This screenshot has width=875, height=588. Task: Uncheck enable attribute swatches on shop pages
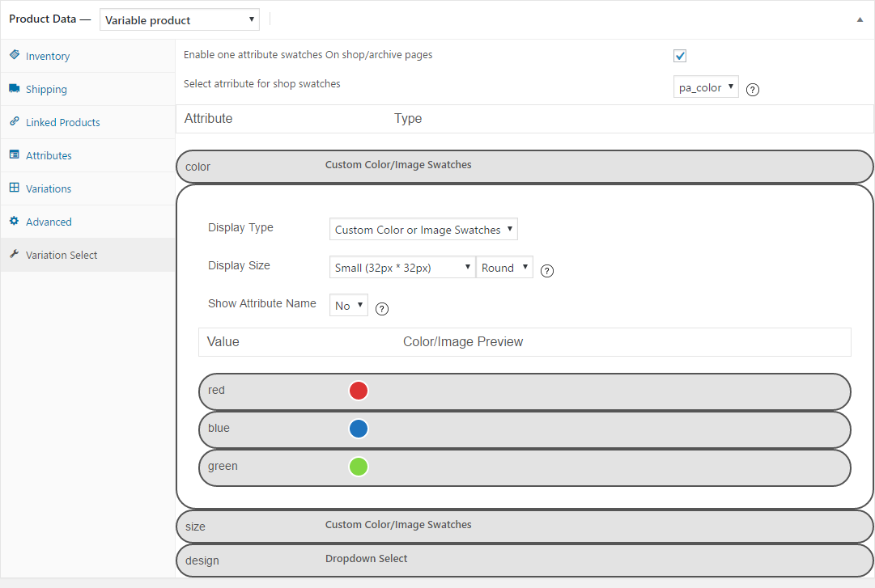[x=680, y=56]
